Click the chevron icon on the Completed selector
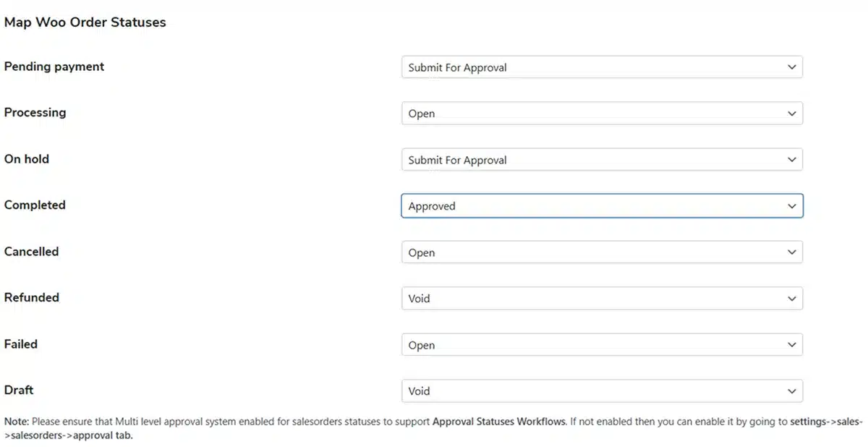The height and width of the screenshot is (447, 868). pos(791,205)
